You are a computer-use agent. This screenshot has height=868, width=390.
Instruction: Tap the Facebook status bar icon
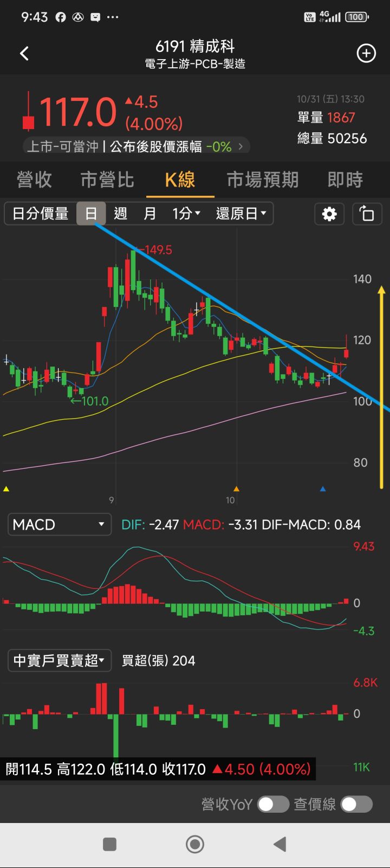pyautogui.click(x=61, y=17)
